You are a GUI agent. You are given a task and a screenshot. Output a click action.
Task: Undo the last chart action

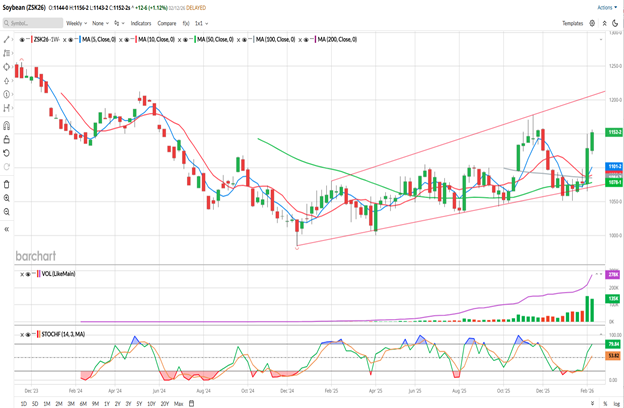6,153
